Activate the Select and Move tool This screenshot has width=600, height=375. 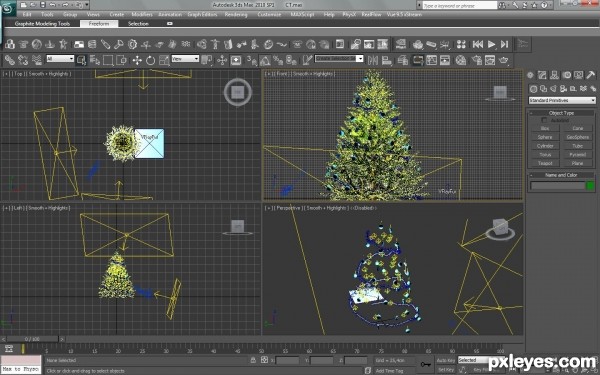(x=137, y=60)
